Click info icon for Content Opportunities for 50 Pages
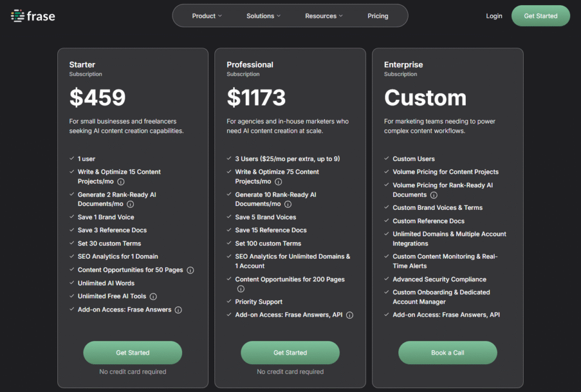581x392 pixels. [191, 270]
